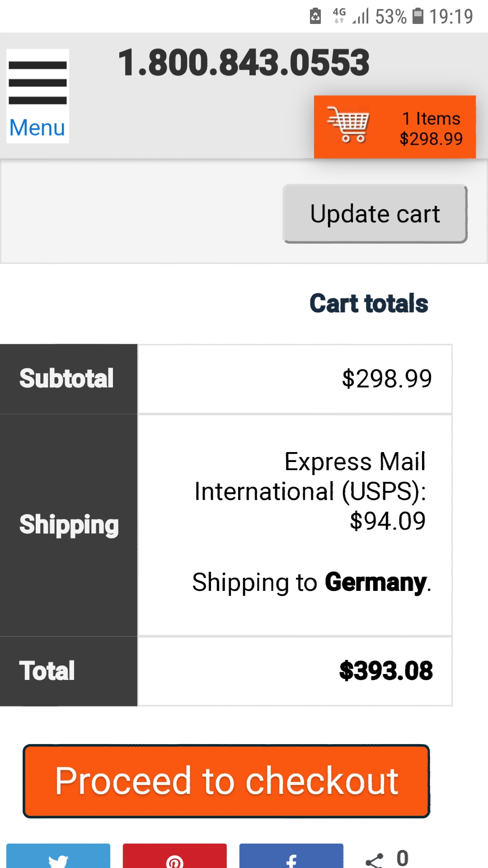Viewport: 488px width, 868px height.
Task: Open the 1 Items $298.99 cart summary
Action: [431, 128]
